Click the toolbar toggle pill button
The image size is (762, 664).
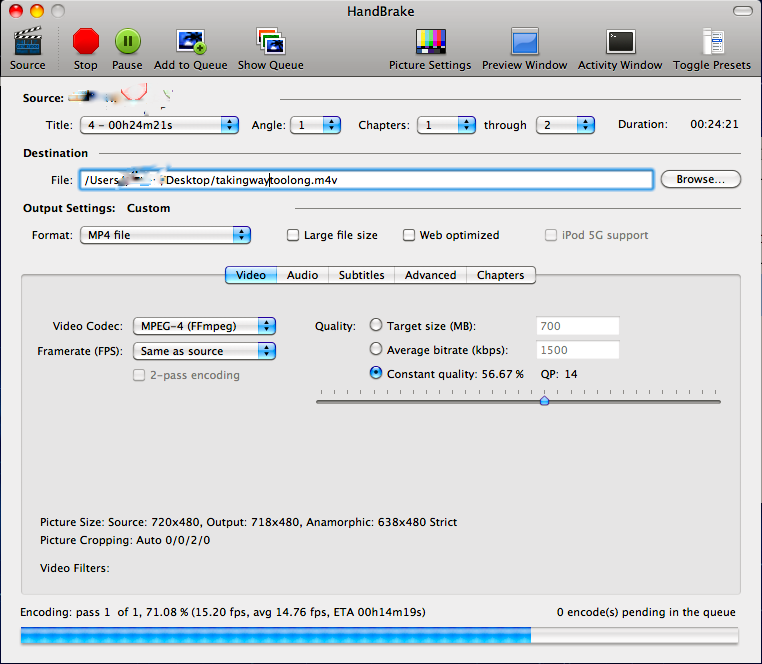tap(742, 11)
